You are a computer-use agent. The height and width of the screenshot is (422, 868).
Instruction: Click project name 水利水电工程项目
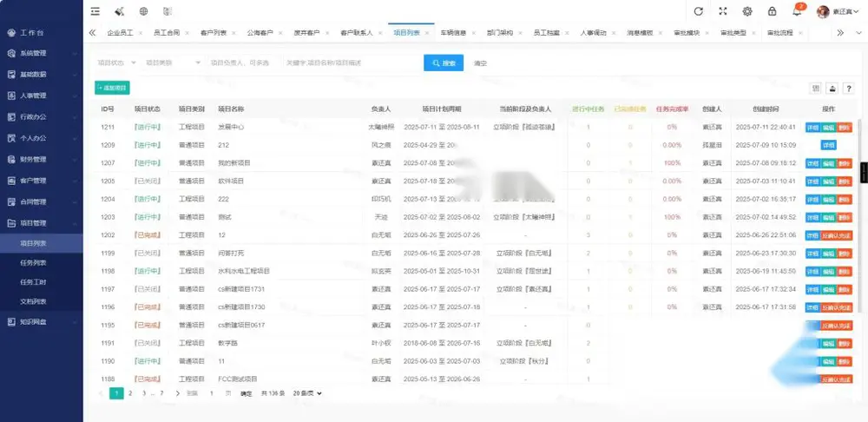(244, 272)
